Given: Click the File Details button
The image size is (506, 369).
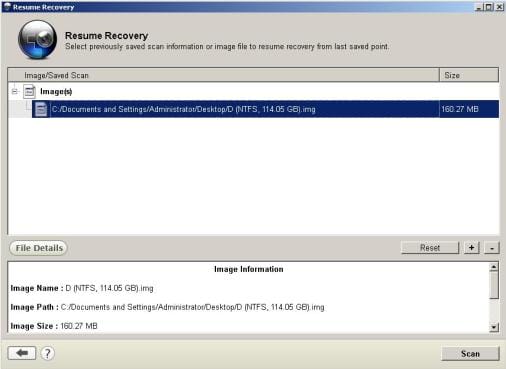Looking at the screenshot, I should point(39,248).
